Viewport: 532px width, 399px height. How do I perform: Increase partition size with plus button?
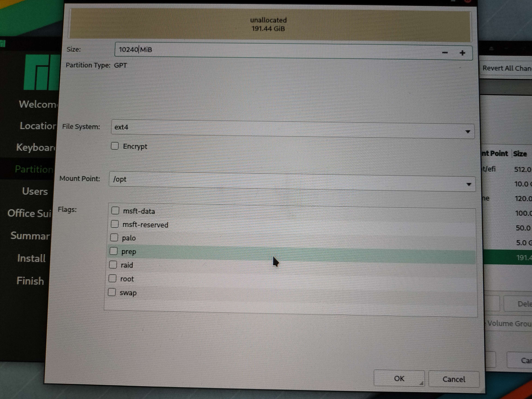(x=462, y=53)
